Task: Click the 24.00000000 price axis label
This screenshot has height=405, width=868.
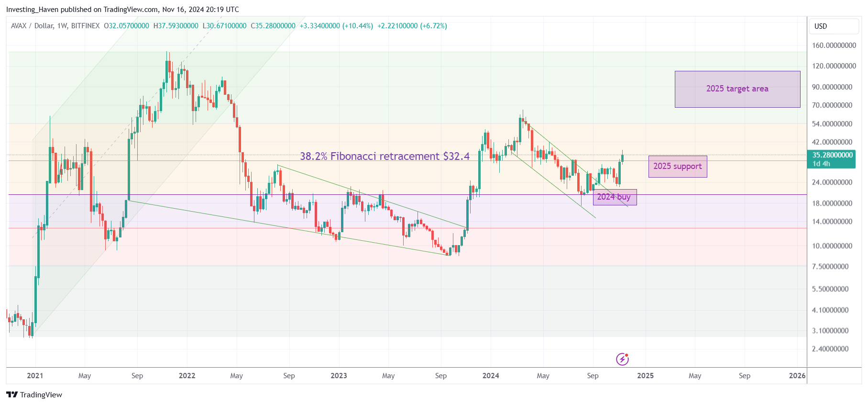Action: tap(832, 182)
